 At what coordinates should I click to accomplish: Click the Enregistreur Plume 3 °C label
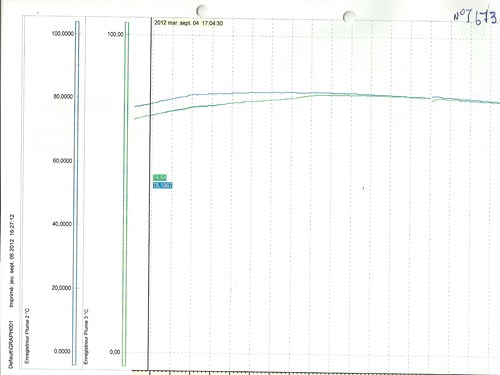86,336
